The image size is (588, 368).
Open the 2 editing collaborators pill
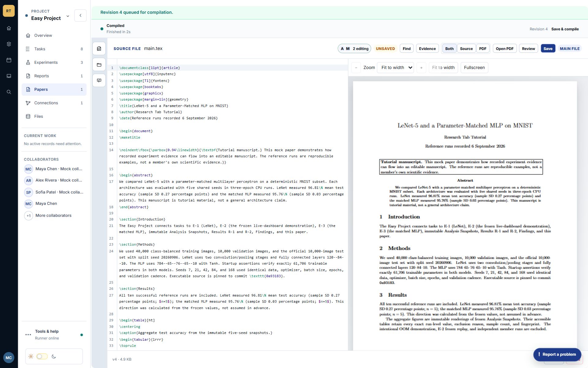[x=354, y=48]
